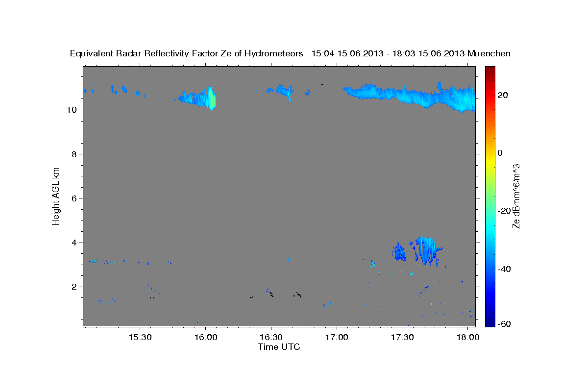Click the 'Time UTC' axis label

(279, 347)
